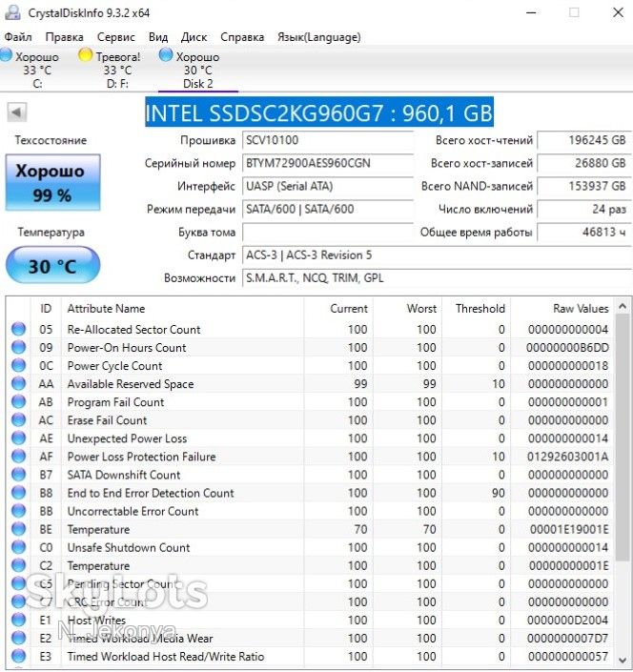Click status orb of Erase Fail Count
The width and height of the screenshot is (633, 672).
(x=18, y=419)
